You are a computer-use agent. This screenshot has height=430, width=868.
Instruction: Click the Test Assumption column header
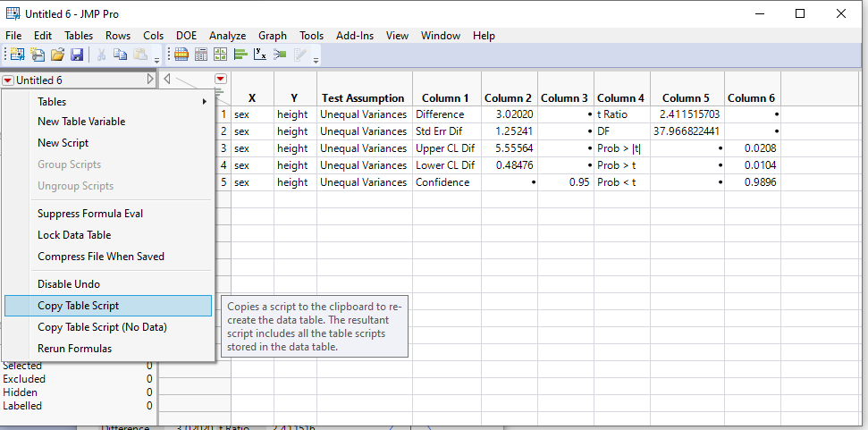(363, 97)
